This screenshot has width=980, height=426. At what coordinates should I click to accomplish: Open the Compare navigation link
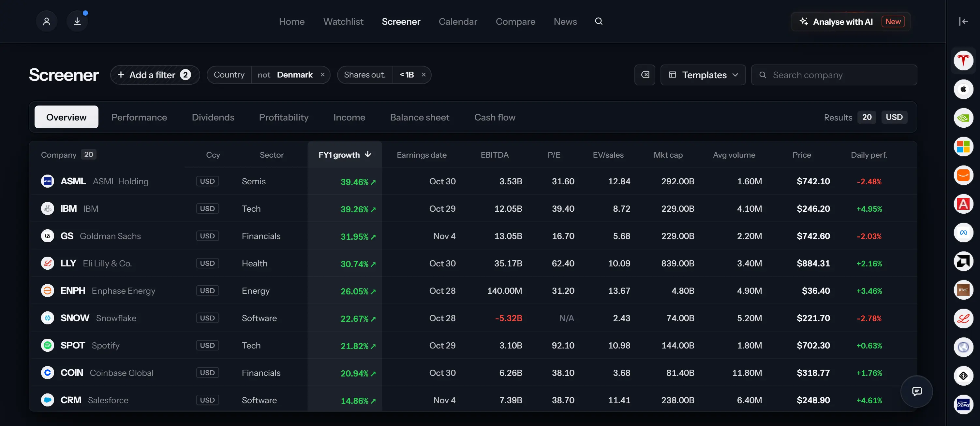tap(515, 22)
